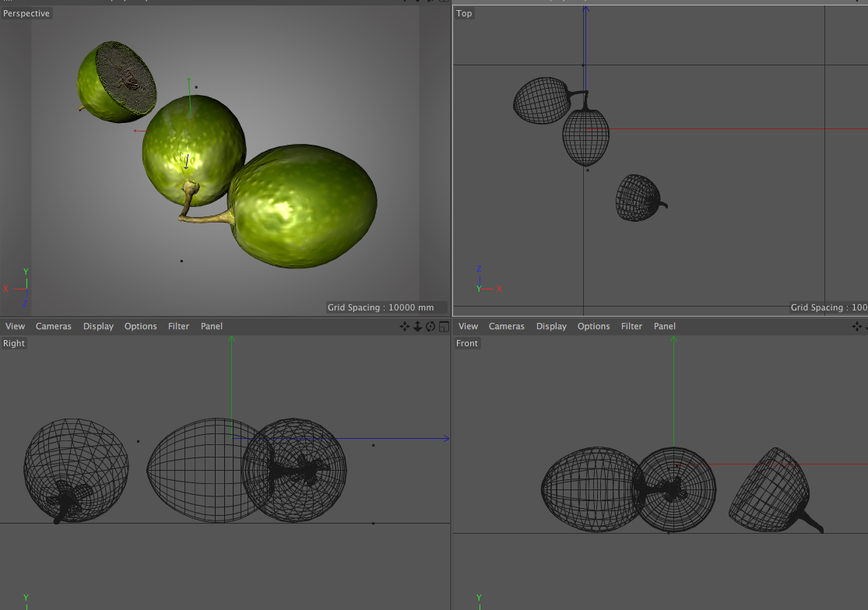Open the View menu of Right viewport
This screenshot has width=868, height=610.
click(x=15, y=327)
